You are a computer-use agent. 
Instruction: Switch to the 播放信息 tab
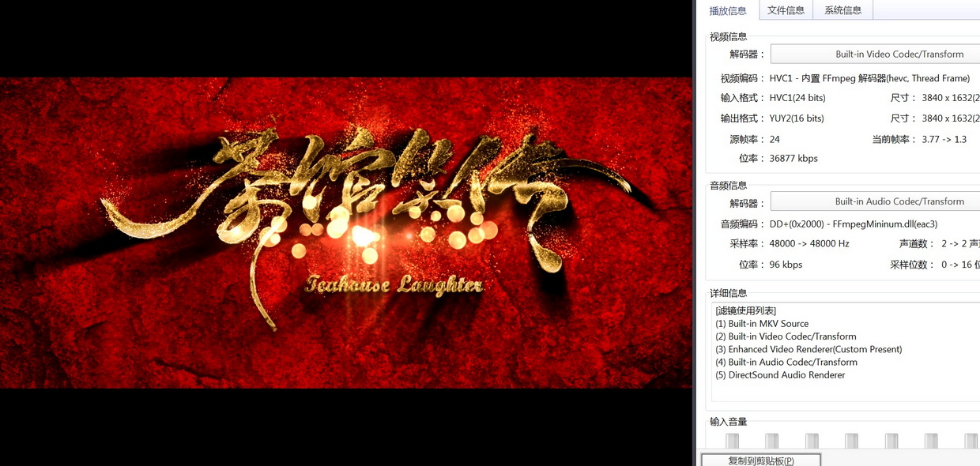(727, 10)
